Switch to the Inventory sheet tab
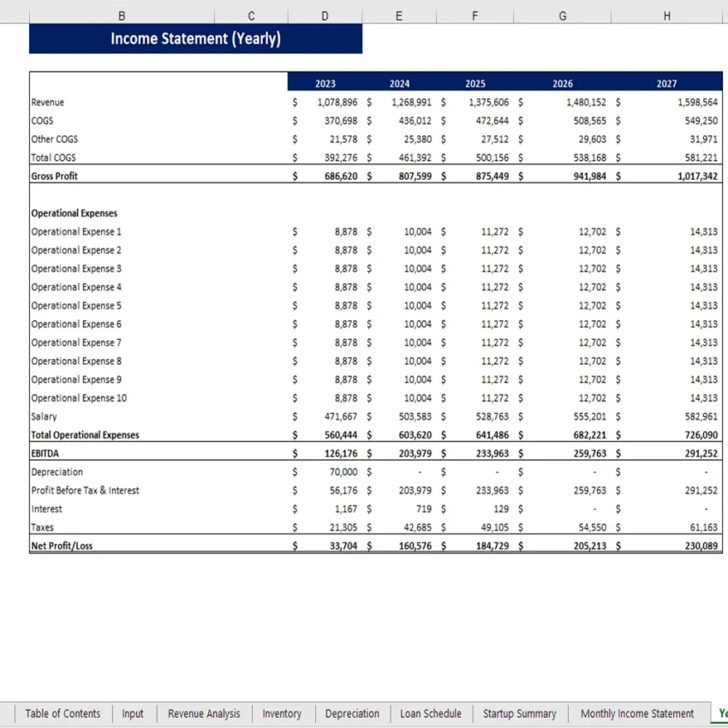 tap(282, 713)
